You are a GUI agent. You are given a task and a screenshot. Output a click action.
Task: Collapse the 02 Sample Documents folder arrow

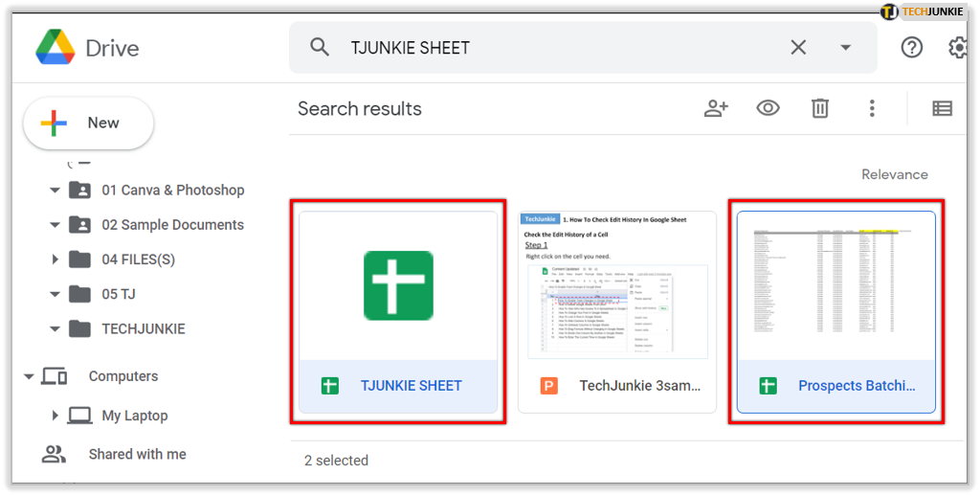[55, 225]
